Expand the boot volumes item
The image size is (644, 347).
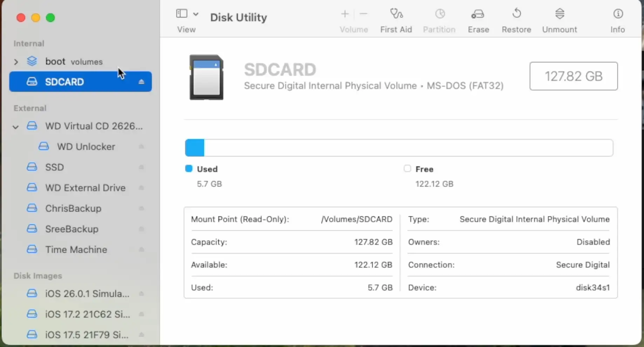coord(15,62)
